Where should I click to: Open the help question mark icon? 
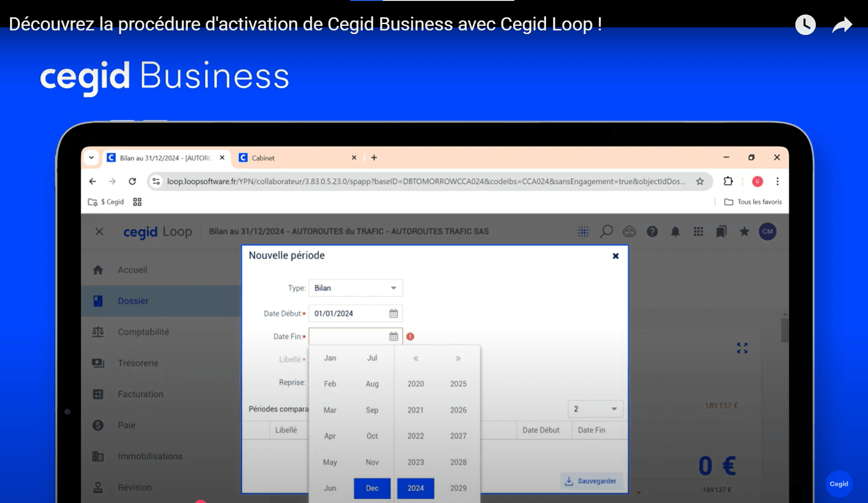click(x=652, y=232)
